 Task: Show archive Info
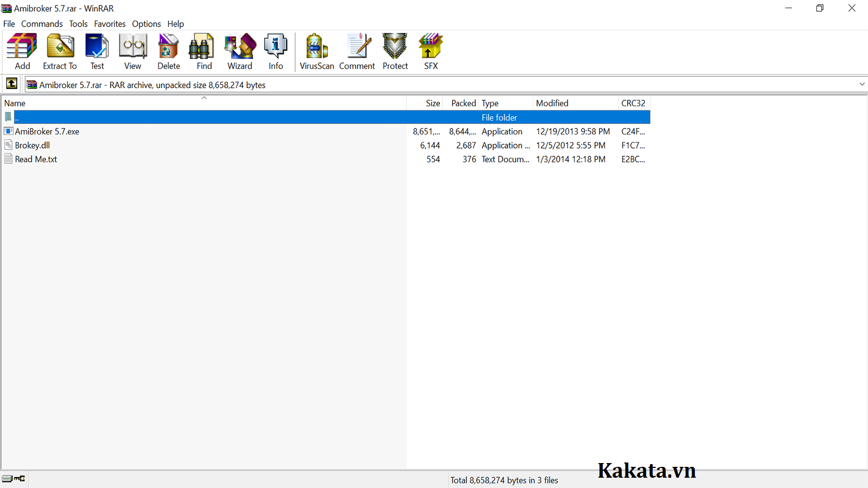tap(276, 47)
